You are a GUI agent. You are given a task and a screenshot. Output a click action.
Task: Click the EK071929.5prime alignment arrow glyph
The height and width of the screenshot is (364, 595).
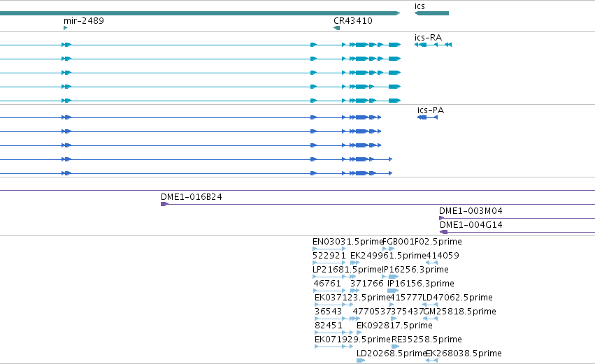[x=334, y=347]
